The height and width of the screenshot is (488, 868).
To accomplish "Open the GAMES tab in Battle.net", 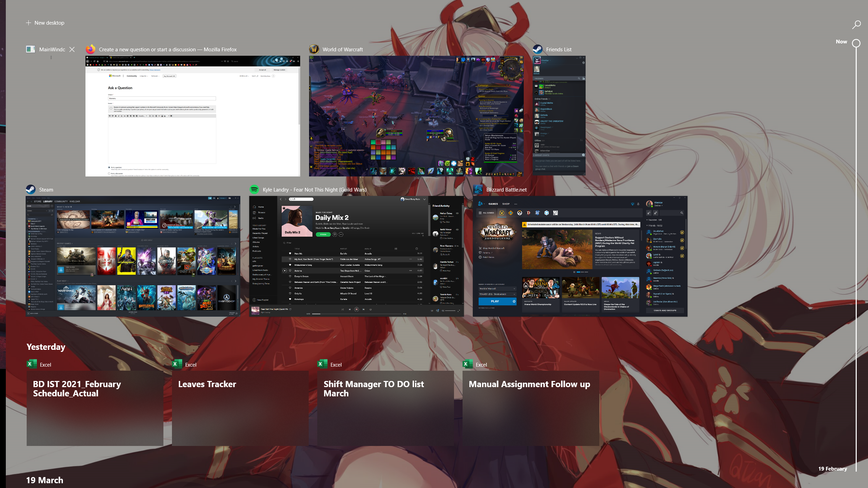I will tap(493, 204).
